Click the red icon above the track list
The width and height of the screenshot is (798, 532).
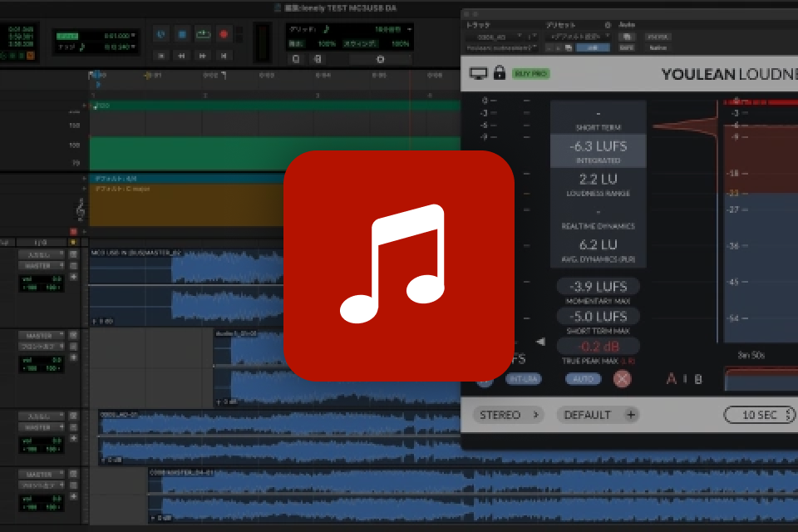pos(73,232)
